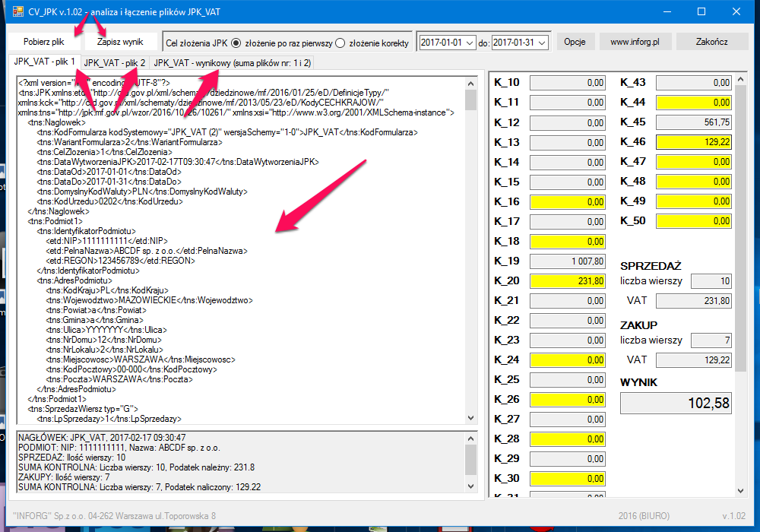Viewport: 760px width, 532px height.
Task: Click the K_43 value field
Action: tap(694, 83)
